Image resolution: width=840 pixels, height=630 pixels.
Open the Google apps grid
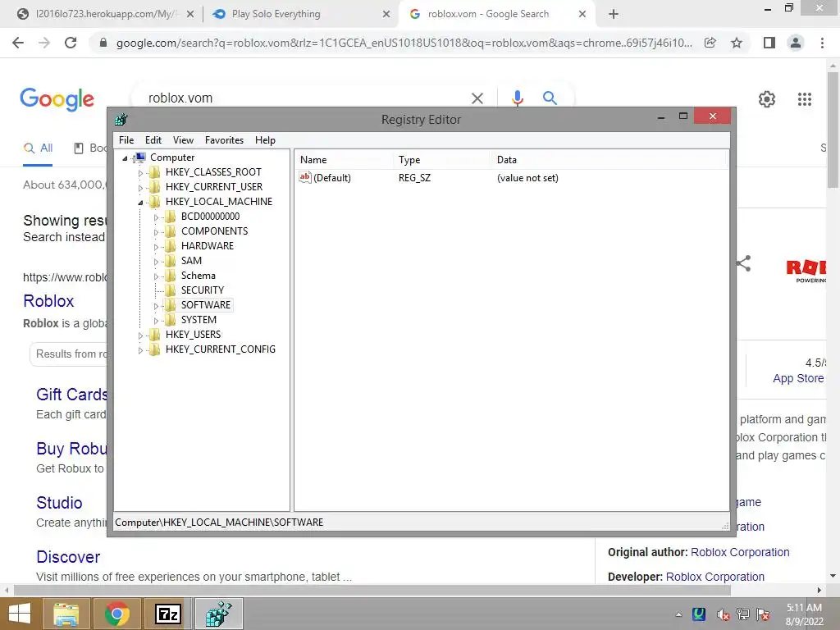[x=804, y=99]
